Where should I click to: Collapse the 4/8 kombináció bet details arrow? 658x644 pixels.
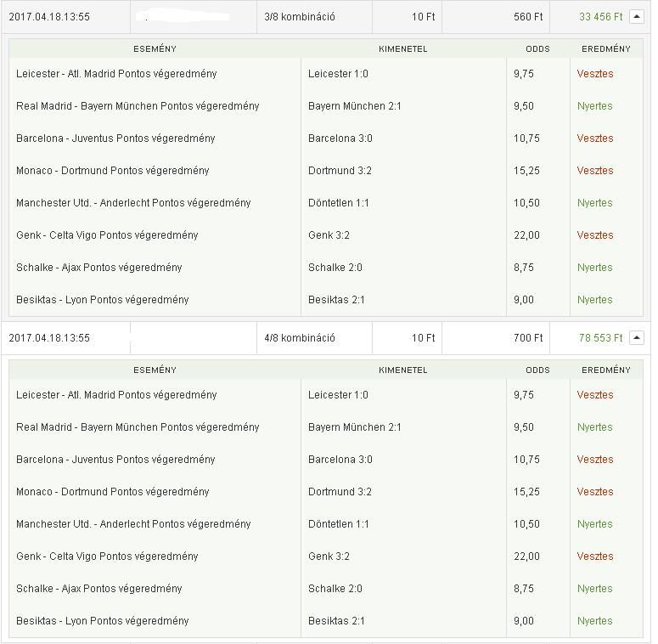click(x=636, y=338)
